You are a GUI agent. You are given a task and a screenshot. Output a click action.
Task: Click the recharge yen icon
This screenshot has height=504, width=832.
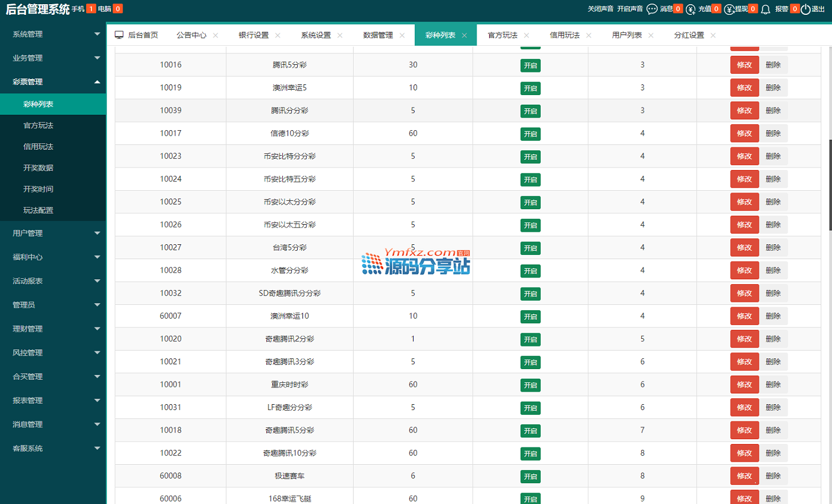point(691,9)
